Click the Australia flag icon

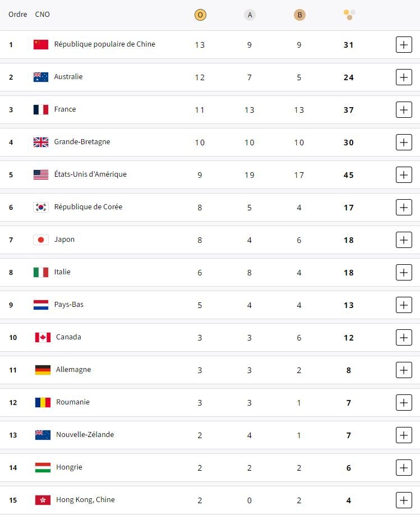point(41,77)
